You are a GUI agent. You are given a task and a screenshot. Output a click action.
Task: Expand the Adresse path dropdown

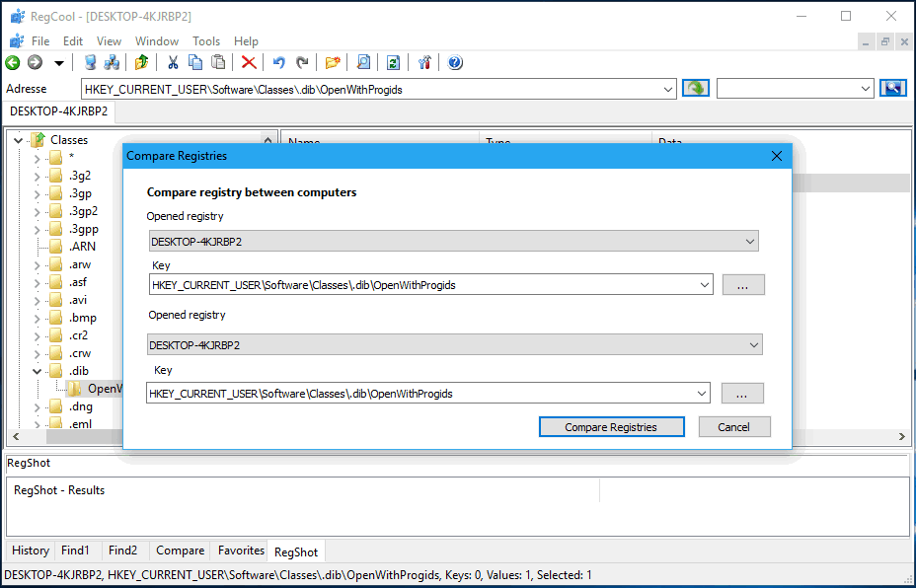(x=667, y=90)
